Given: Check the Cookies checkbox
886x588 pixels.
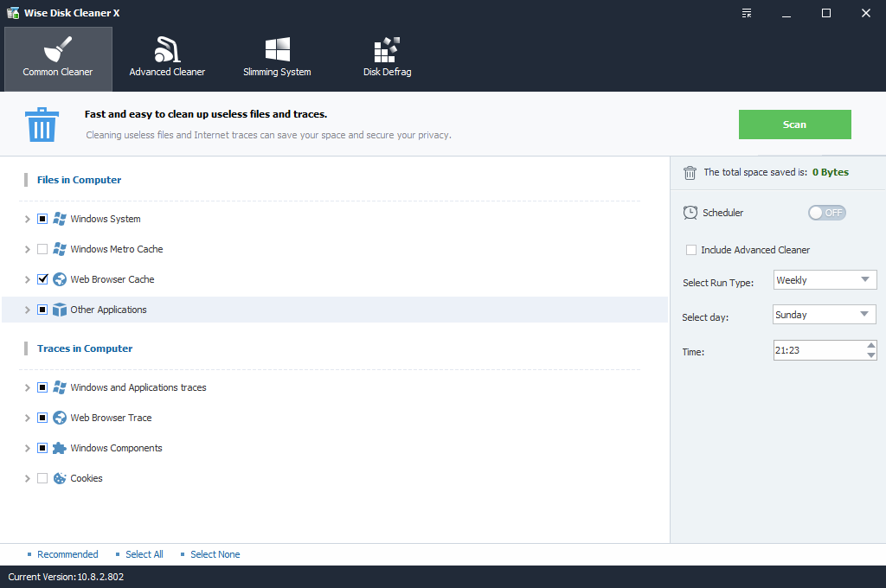Looking at the screenshot, I should pos(42,478).
